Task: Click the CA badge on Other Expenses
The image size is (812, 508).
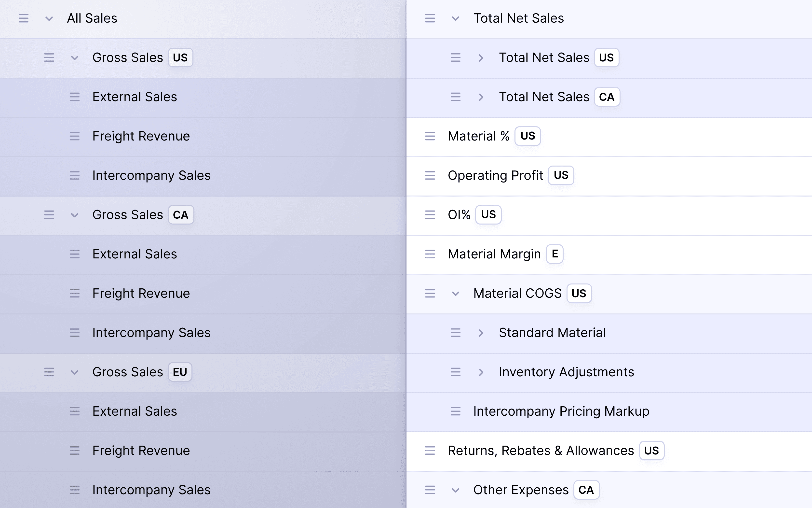Action: [x=586, y=490]
